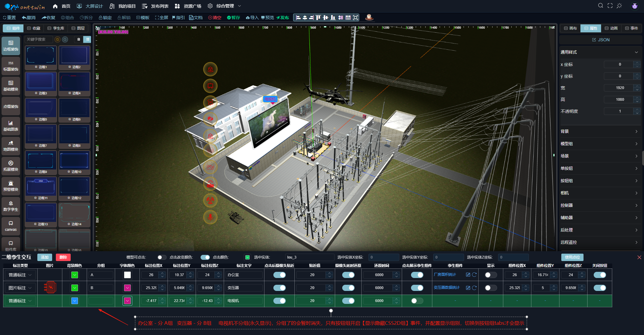Click the microphone icon in scene

pos(210,217)
